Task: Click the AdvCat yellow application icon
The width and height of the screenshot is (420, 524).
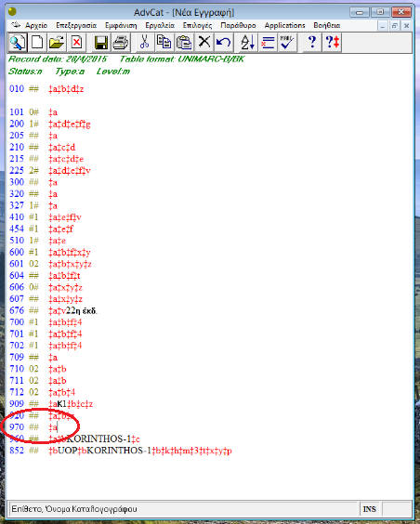Action: coord(12,12)
